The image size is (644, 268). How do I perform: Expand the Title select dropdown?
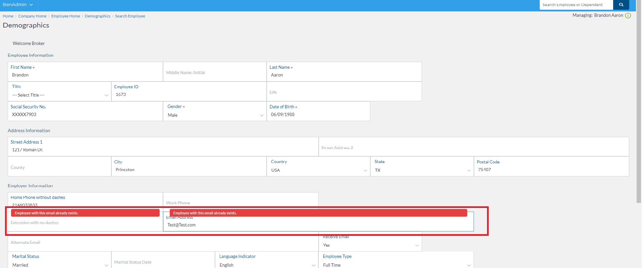point(60,95)
